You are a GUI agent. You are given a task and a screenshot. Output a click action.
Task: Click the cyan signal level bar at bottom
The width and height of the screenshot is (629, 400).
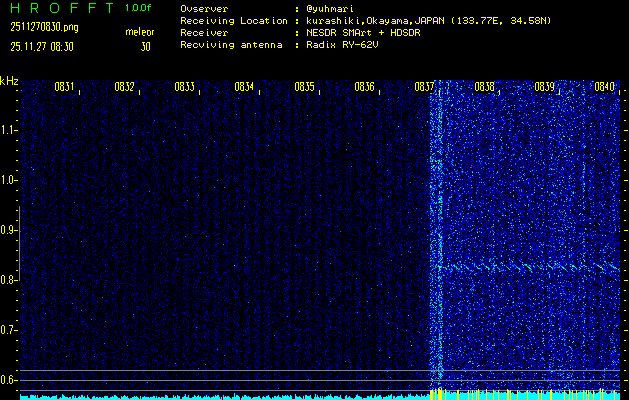(320, 396)
